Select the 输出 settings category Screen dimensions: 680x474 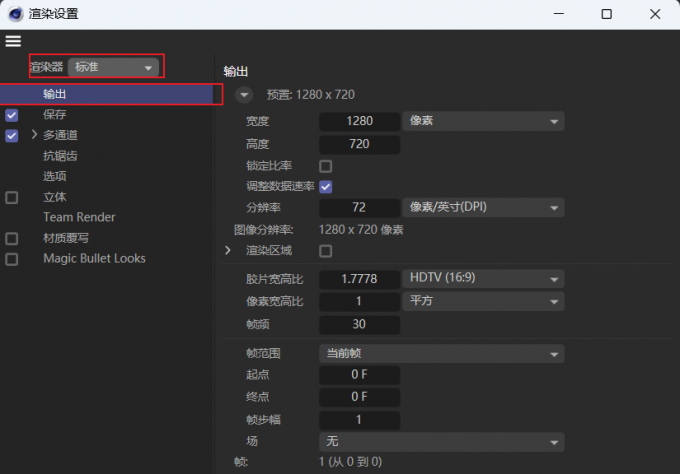106,94
